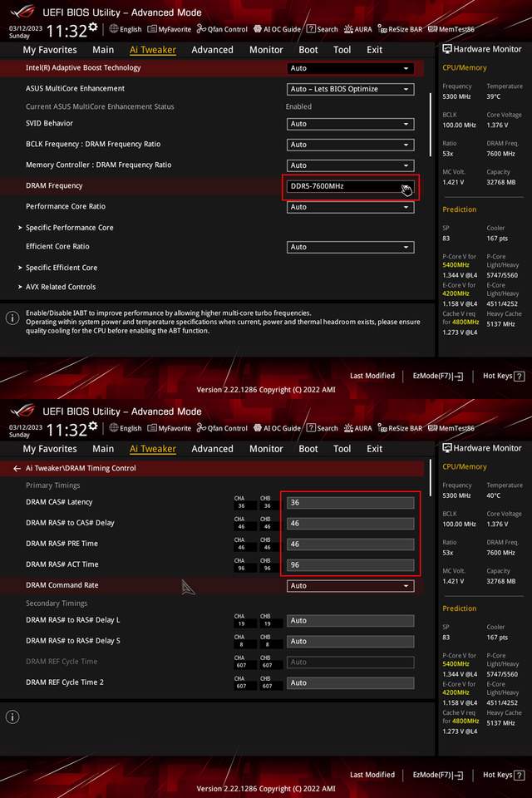The image size is (532, 798).
Task: Click the scrollbar beside the DRAM Timing Control list
Action: 431,477
